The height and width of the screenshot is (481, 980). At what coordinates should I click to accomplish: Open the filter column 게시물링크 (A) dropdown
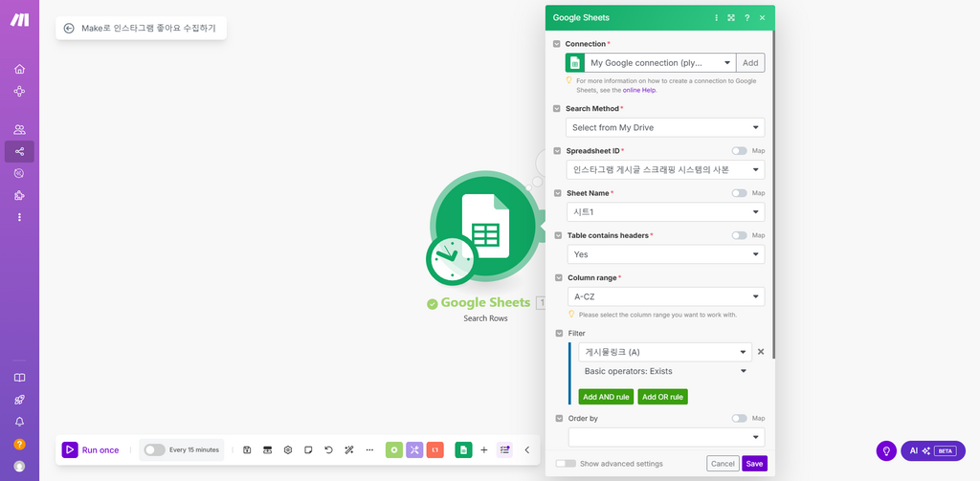(665, 352)
